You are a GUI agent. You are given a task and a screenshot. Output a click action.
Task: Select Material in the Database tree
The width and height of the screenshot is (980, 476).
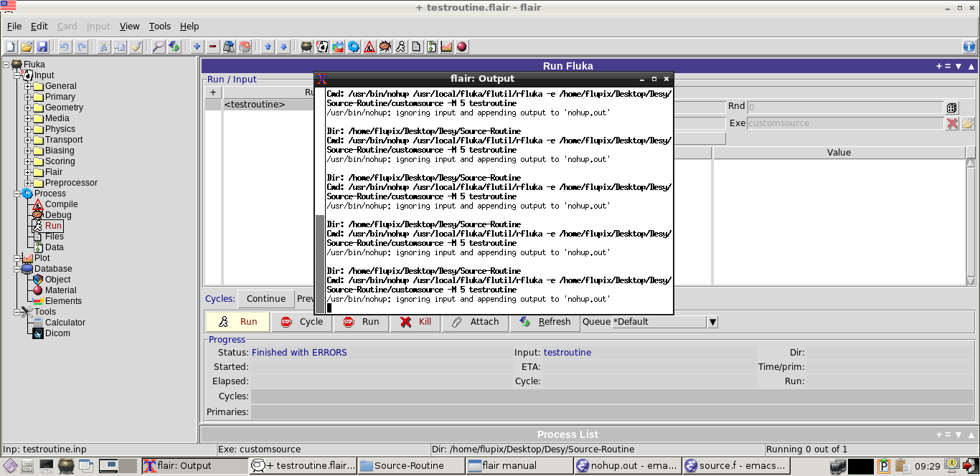pyautogui.click(x=60, y=290)
